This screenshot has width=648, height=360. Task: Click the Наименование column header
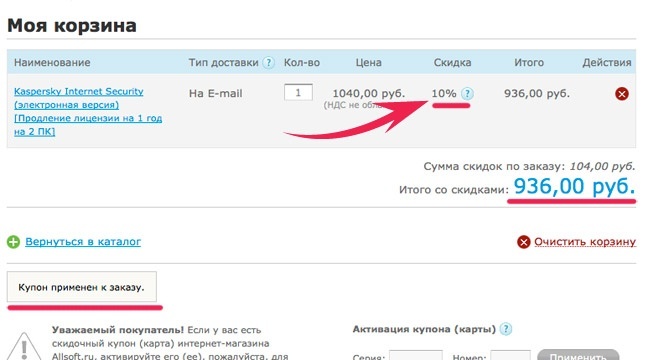(52, 62)
